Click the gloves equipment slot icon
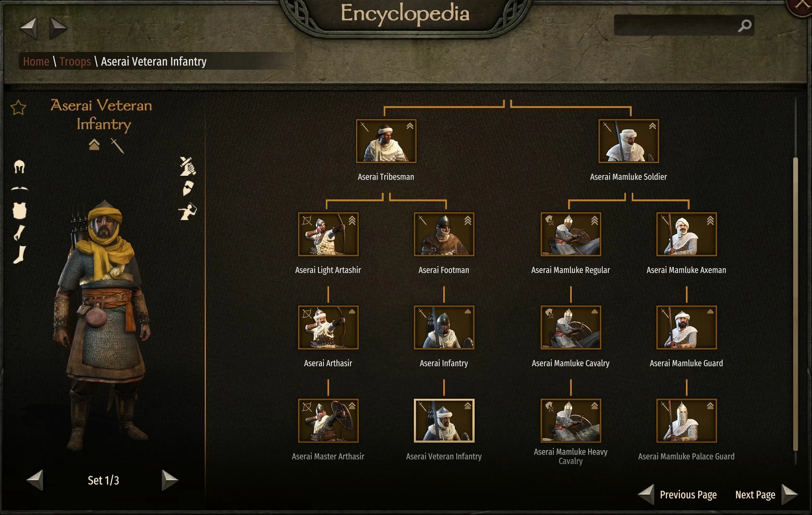Viewport: 812px width, 515px height. 19,232
